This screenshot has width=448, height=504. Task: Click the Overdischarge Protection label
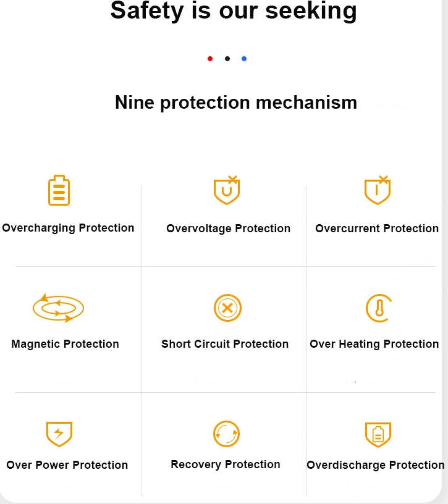click(x=376, y=465)
